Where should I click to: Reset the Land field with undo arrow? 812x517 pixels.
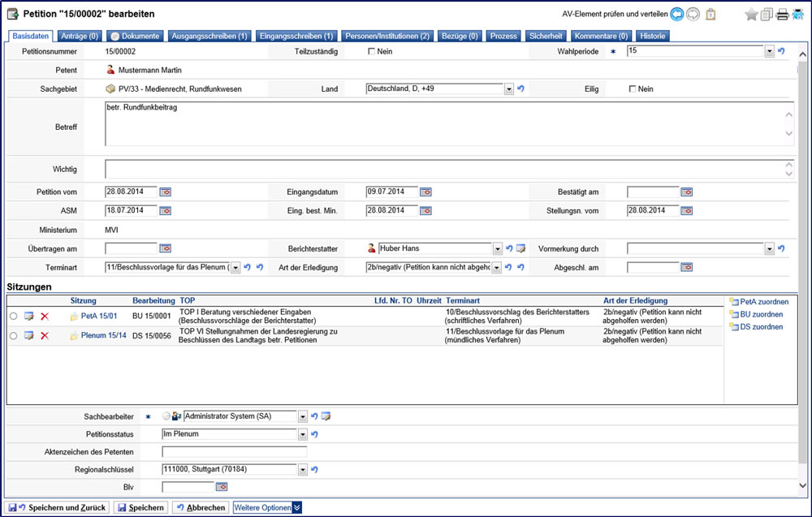(520, 88)
